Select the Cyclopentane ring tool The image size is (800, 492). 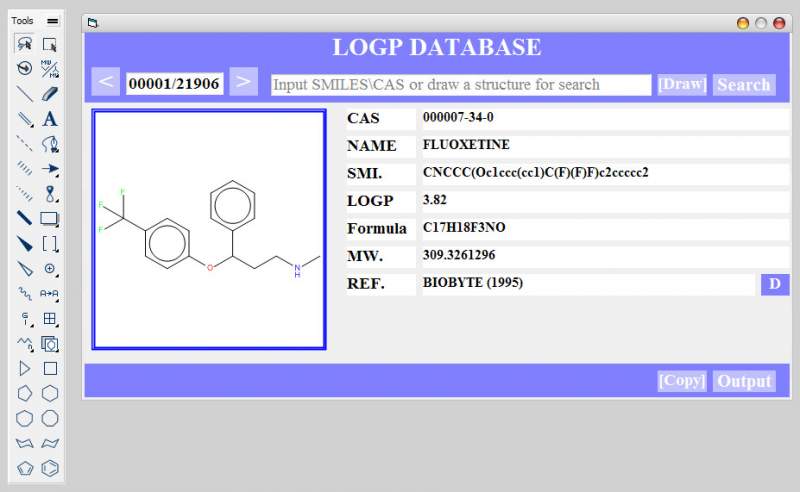24,393
